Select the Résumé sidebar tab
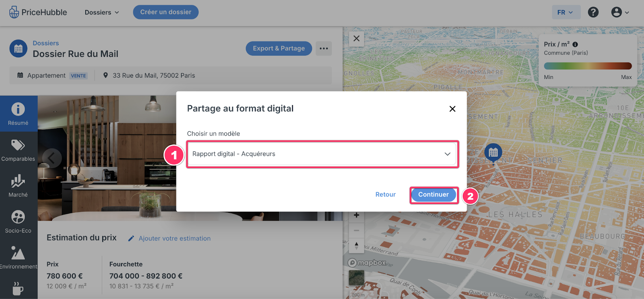The width and height of the screenshot is (644, 299). click(x=19, y=114)
